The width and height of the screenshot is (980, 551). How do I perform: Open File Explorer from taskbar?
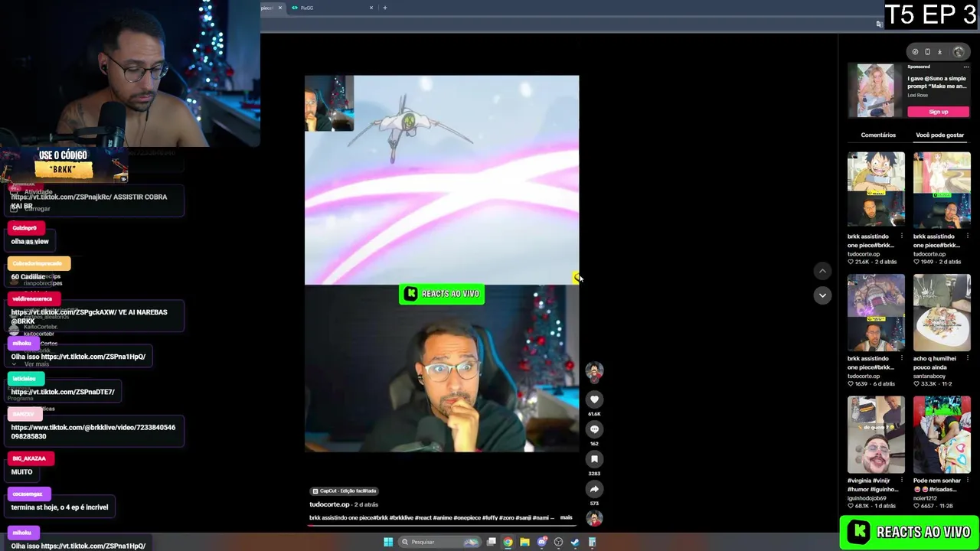[x=524, y=542]
